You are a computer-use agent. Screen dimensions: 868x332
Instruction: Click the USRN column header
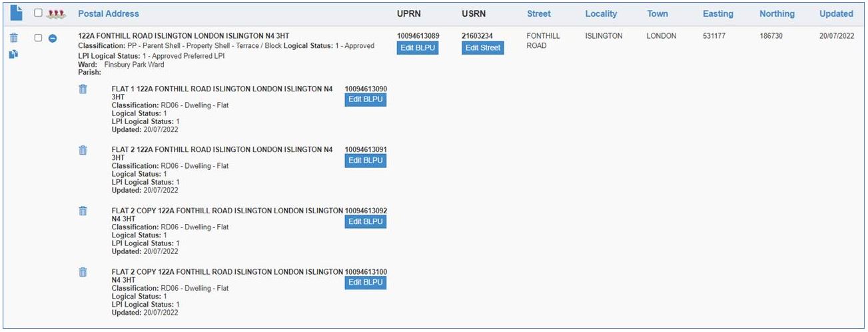point(474,13)
